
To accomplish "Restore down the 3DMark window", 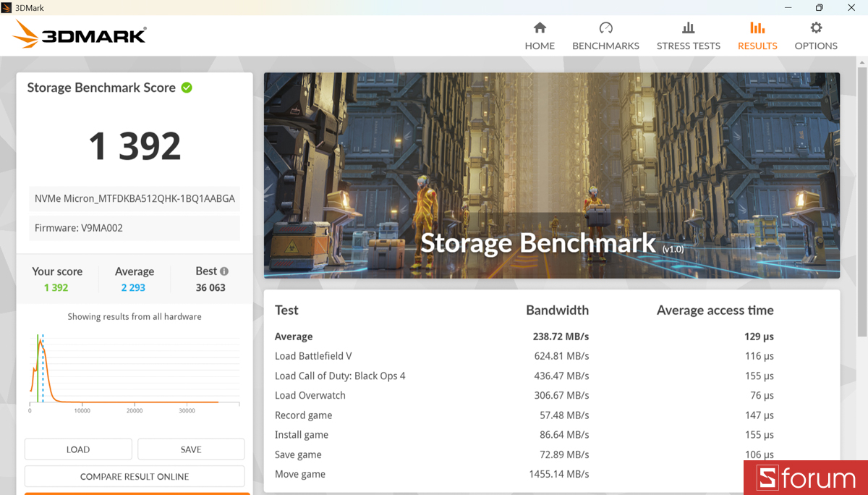I will click(x=819, y=7).
